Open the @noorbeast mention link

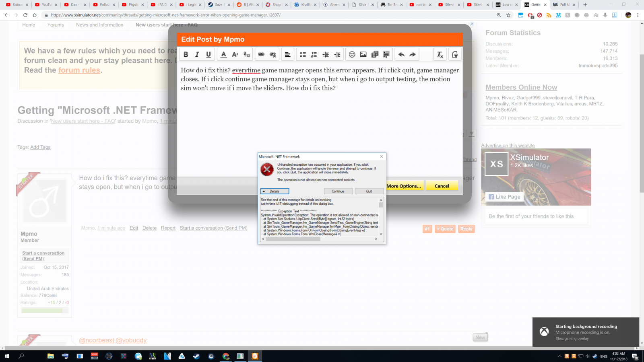tap(97, 340)
